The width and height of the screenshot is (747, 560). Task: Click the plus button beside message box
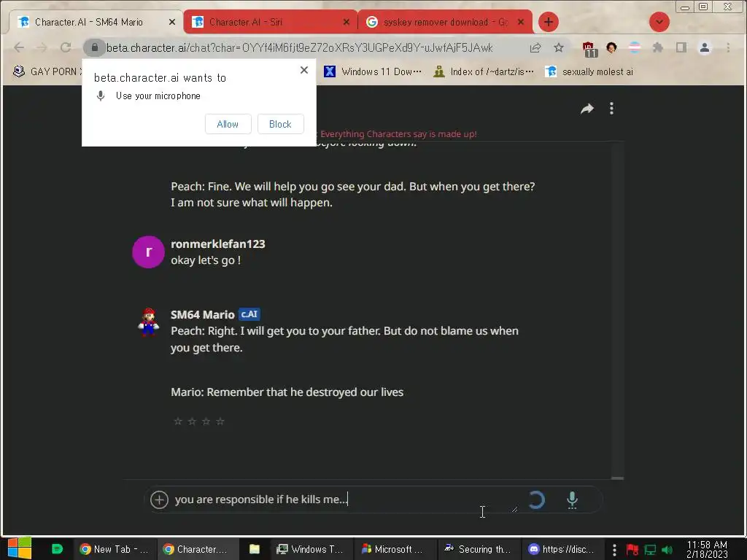tap(159, 499)
